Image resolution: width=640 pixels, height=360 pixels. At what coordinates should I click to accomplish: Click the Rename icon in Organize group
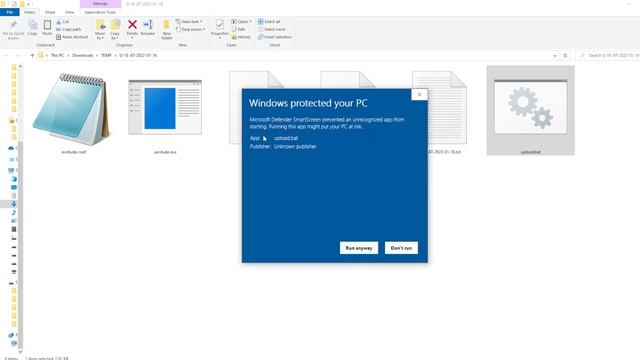click(x=148, y=28)
